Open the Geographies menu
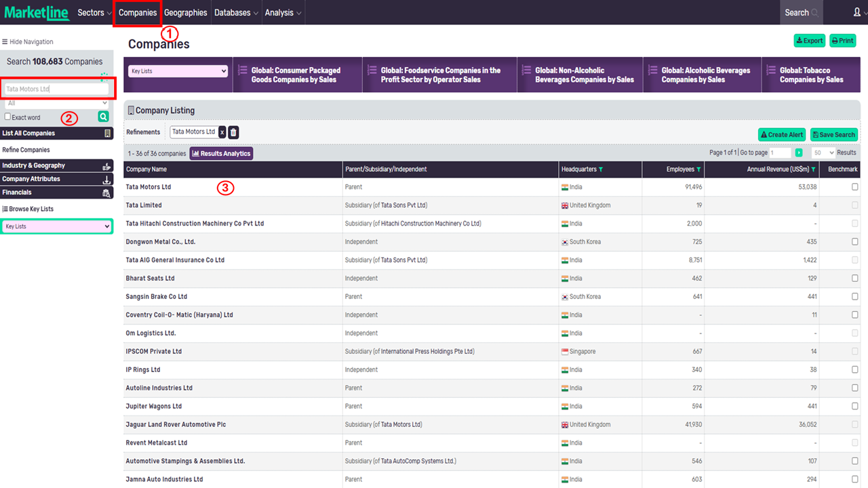 tap(186, 12)
